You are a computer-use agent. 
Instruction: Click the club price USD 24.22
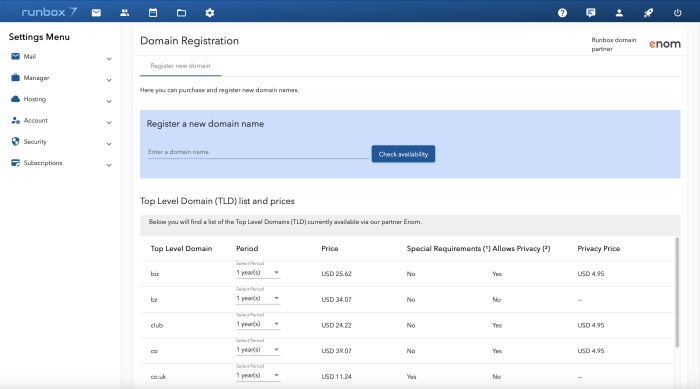click(x=336, y=325)
